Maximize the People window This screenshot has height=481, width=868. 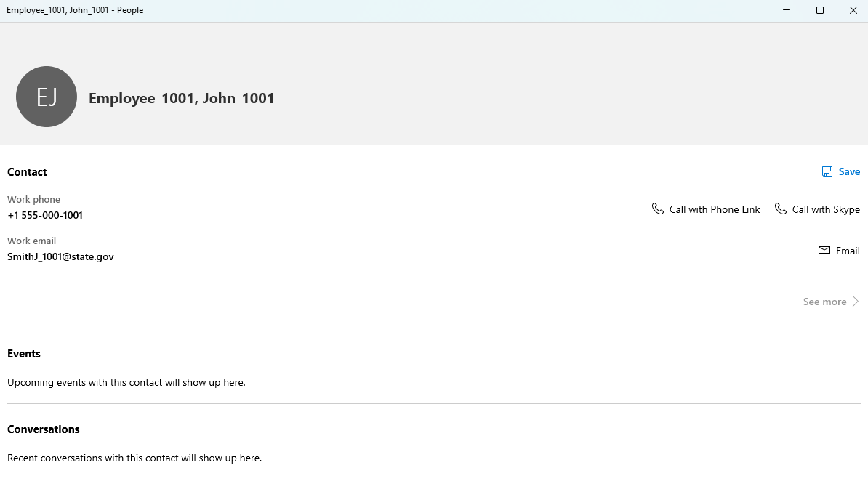[820, 10]
